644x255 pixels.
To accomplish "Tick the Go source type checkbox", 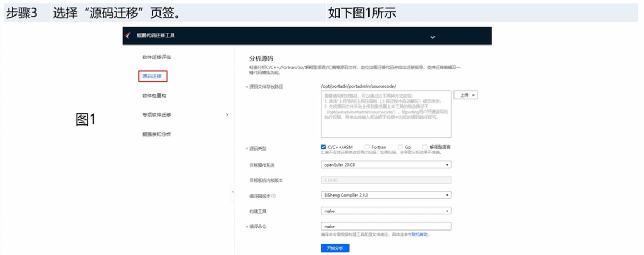I will click(400, 147).
